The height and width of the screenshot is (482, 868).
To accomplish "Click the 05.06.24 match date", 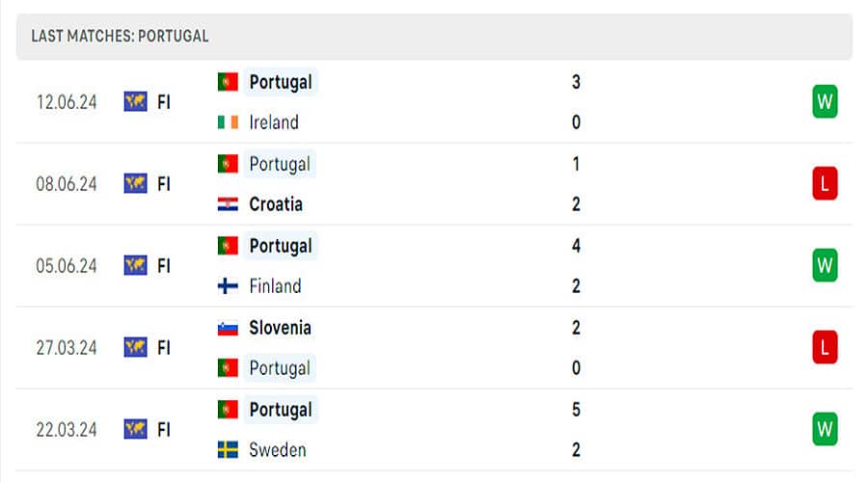I will coord(67,266).
